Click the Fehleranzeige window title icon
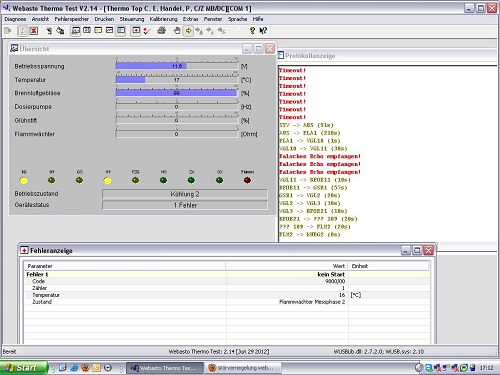This screenshot has height=375, width=500. 24,250
